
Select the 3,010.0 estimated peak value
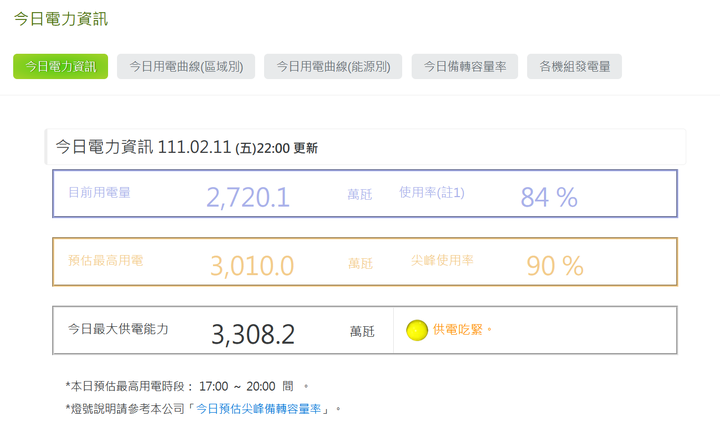coord(252,266)
